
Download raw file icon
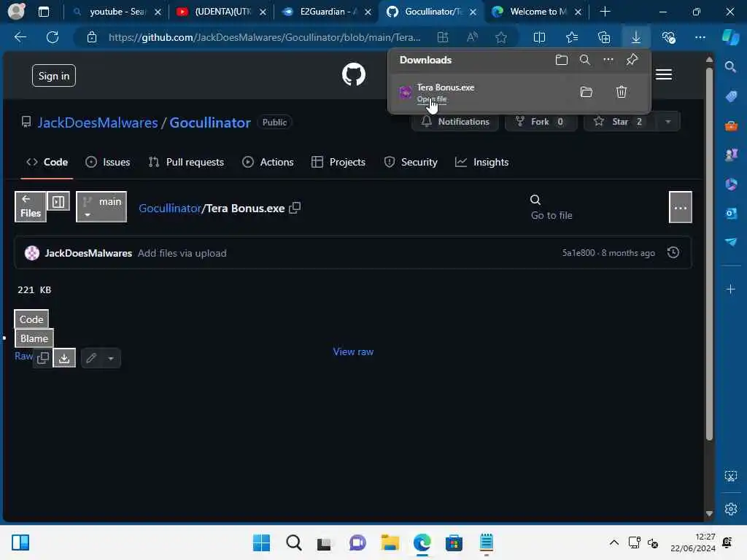point(64,358)
